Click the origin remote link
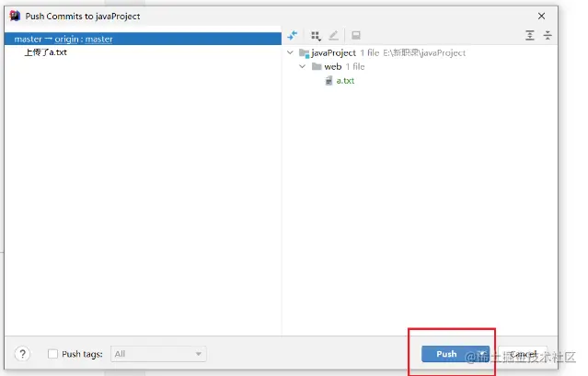The width and height of the screenshot is (588, 376). point(66,39)
